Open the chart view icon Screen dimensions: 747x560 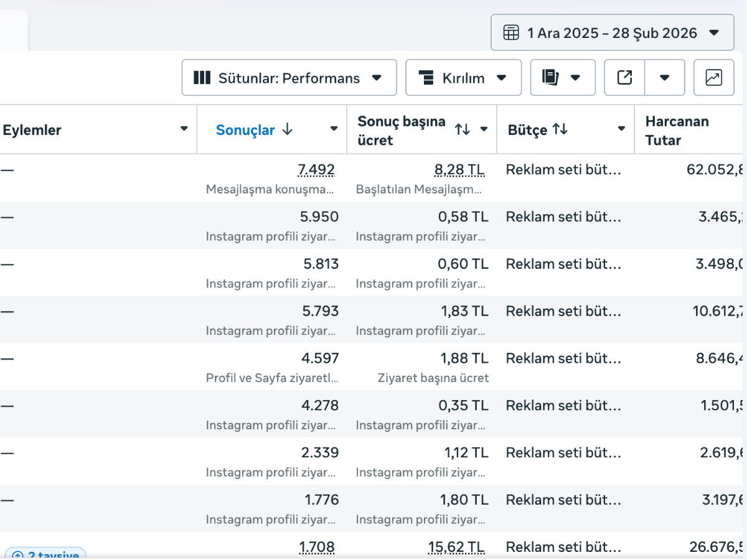click(713, 77)
